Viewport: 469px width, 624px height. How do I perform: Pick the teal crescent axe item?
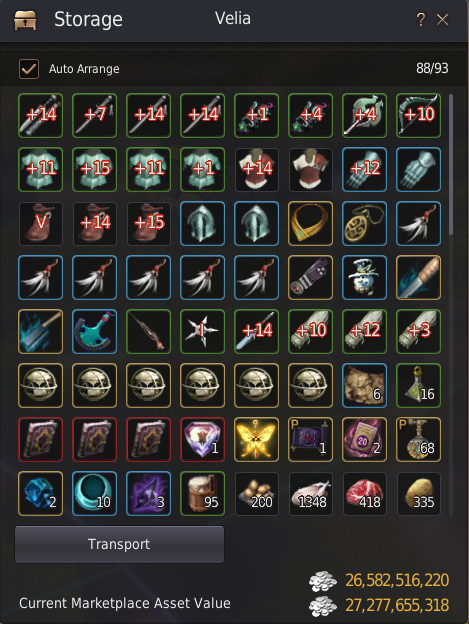pyautogui.click(x=94, y=332)
